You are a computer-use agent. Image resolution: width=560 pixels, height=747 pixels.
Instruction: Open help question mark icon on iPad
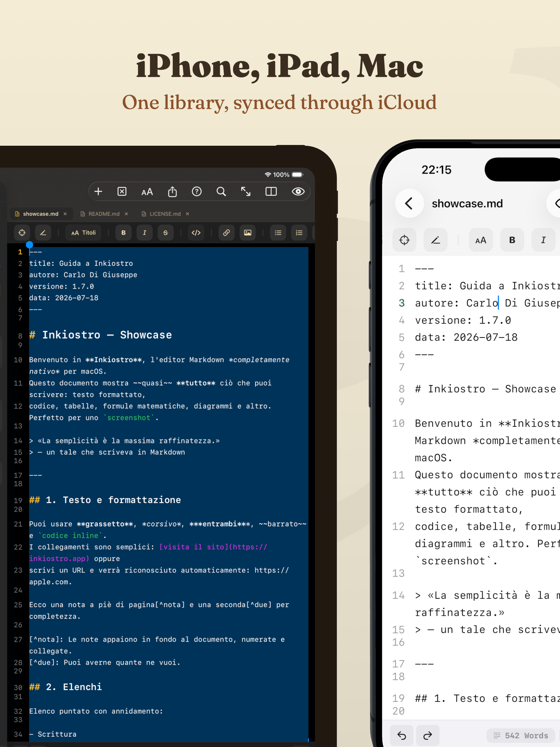point(197,191)
